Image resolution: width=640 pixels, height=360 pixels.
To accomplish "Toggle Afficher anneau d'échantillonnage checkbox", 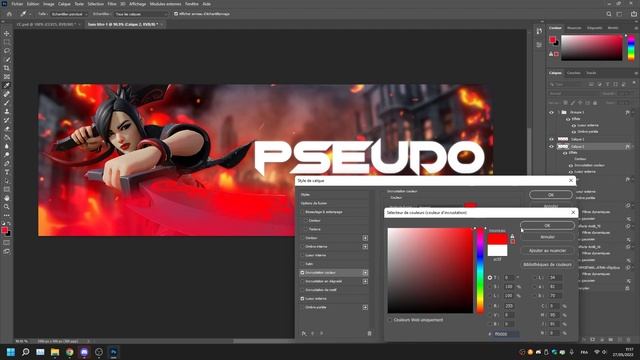I will (176, 14).
